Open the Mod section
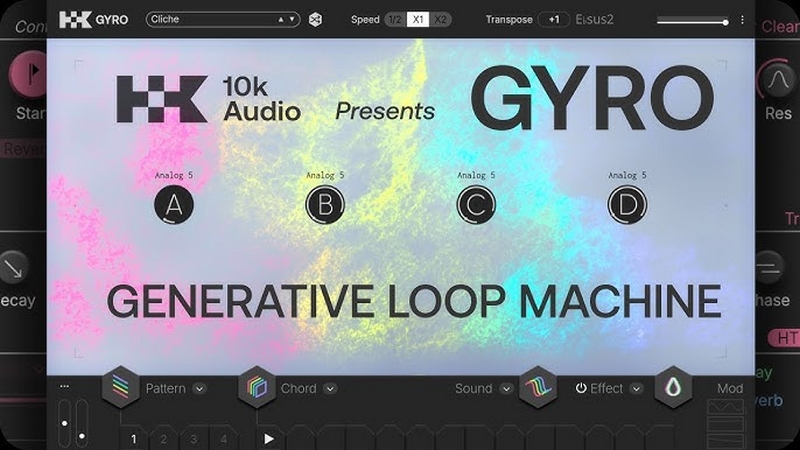The width and height of the screenshot is (800, 450). coord(730,388)
